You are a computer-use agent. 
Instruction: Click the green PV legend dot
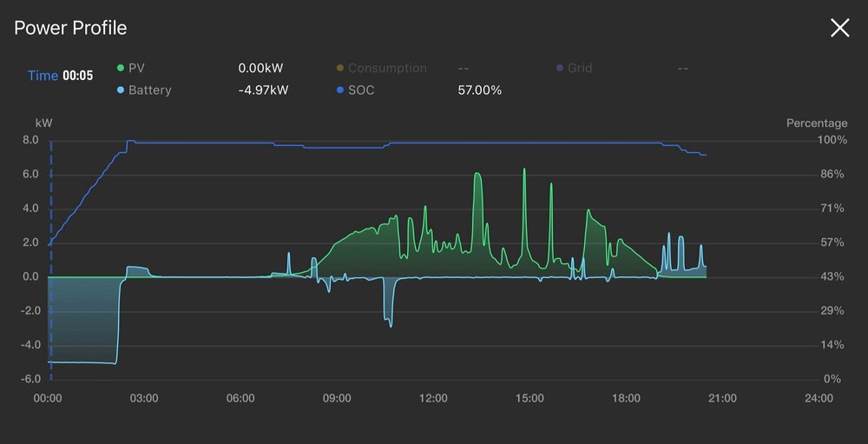(x=121, y=68)
